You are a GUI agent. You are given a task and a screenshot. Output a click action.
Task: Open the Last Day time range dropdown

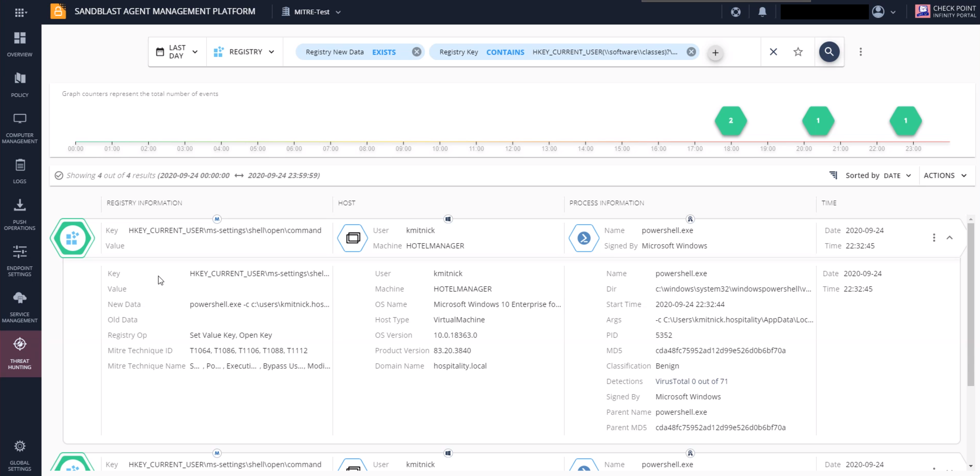pyautogui.click(x=177, y=52)
